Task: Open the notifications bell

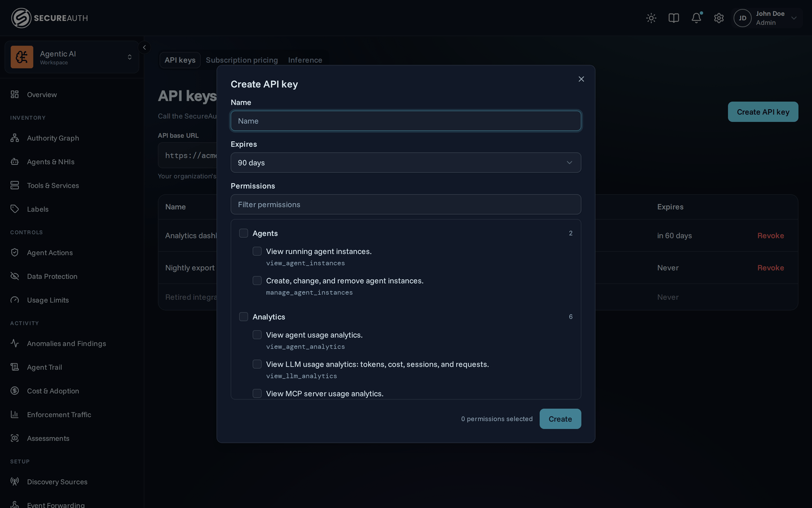Action: [696, 18]
